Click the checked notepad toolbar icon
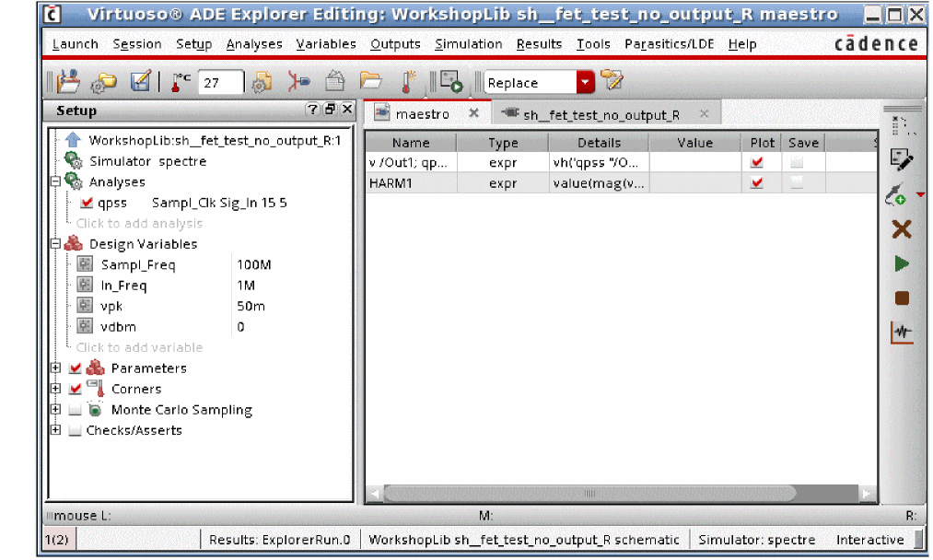Viewport: 933px width, 560px height. pos(141,81)
